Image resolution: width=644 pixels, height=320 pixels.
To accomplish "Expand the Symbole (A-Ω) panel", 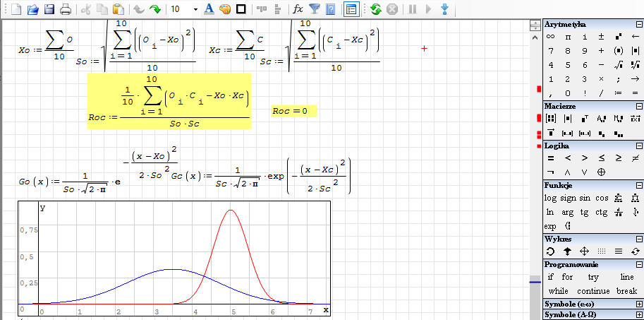I will click(638, 314).
